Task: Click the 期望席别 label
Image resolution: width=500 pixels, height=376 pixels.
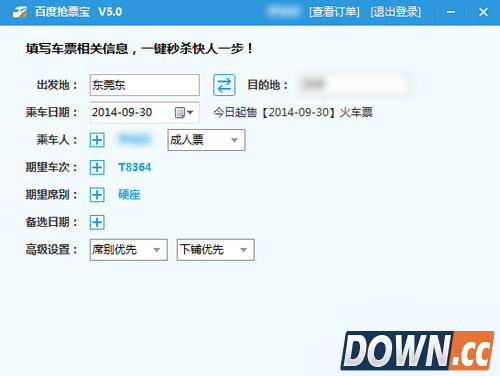Action: tap(51, 195)
